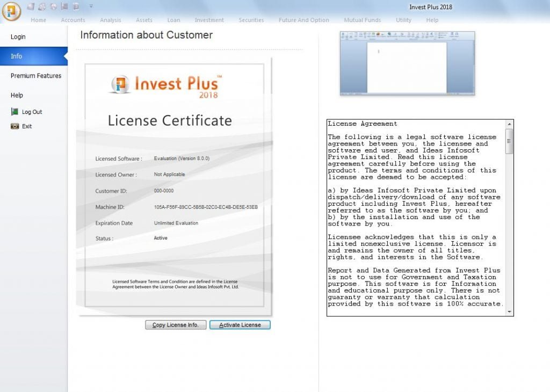Click the 'Not Applicable' owner value
The image size is (550, 392).
[x=169, y=175]
